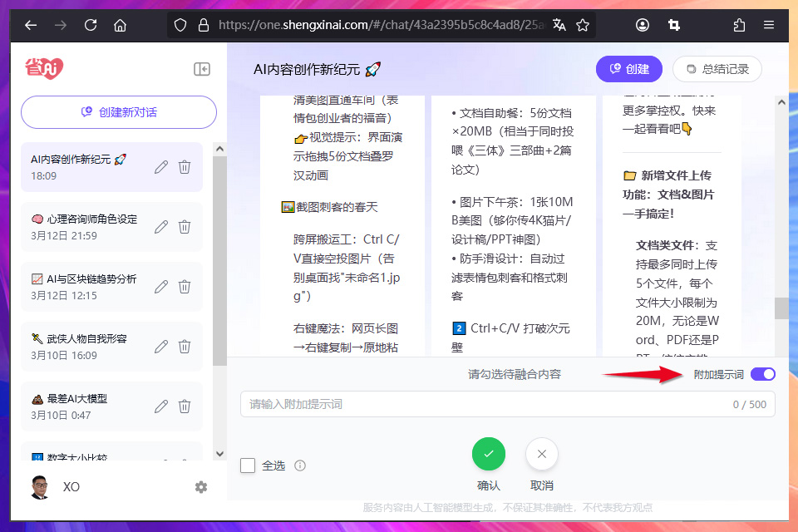Collapse the conversation sidebar panel
The height and width of the screenshot is (532, 798).
pos(202,70)
